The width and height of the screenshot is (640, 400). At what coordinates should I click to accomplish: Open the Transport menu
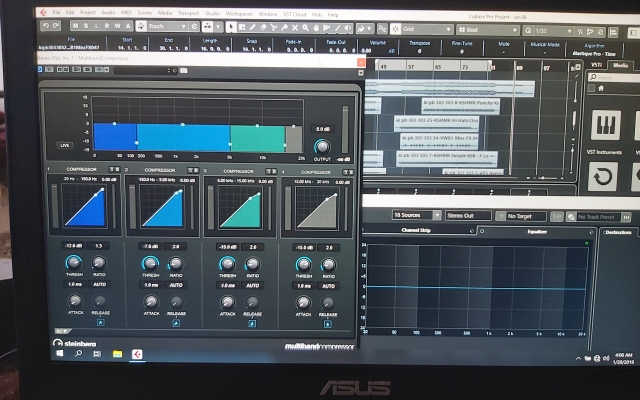[189, 13]
